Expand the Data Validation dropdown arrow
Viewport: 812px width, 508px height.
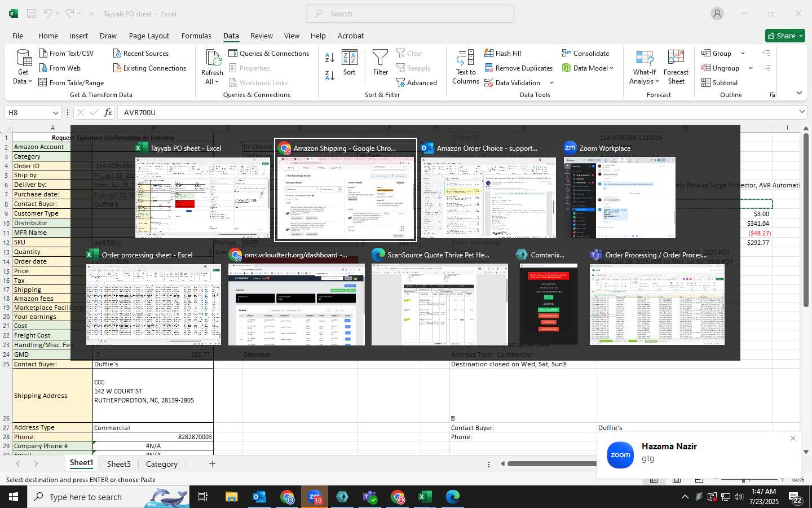551,83
